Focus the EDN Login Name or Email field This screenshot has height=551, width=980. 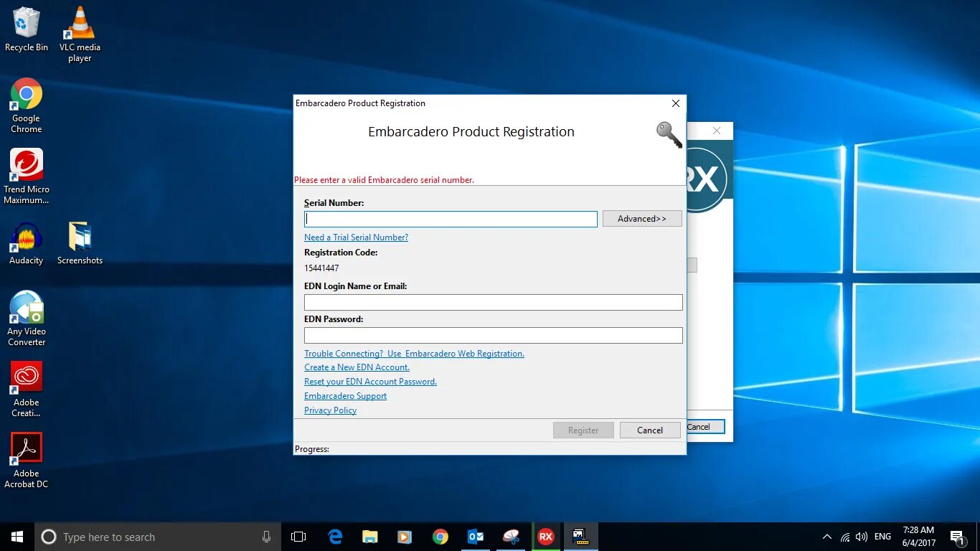click(x=493, y=302)
